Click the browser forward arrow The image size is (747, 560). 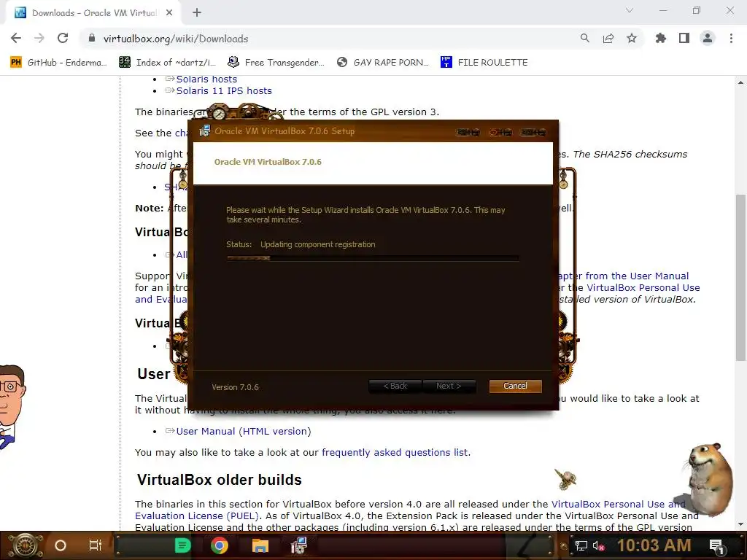point(39,38)
